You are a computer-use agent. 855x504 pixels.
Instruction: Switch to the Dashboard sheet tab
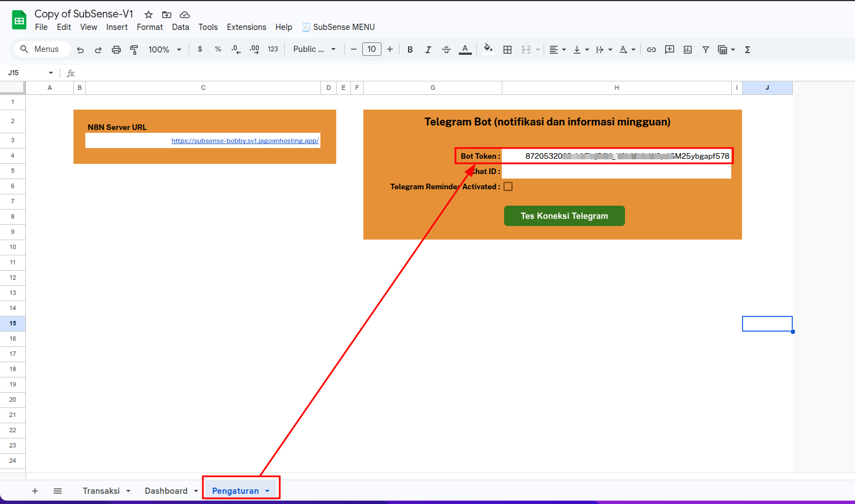pyautogui.click(x=166, y=491)
